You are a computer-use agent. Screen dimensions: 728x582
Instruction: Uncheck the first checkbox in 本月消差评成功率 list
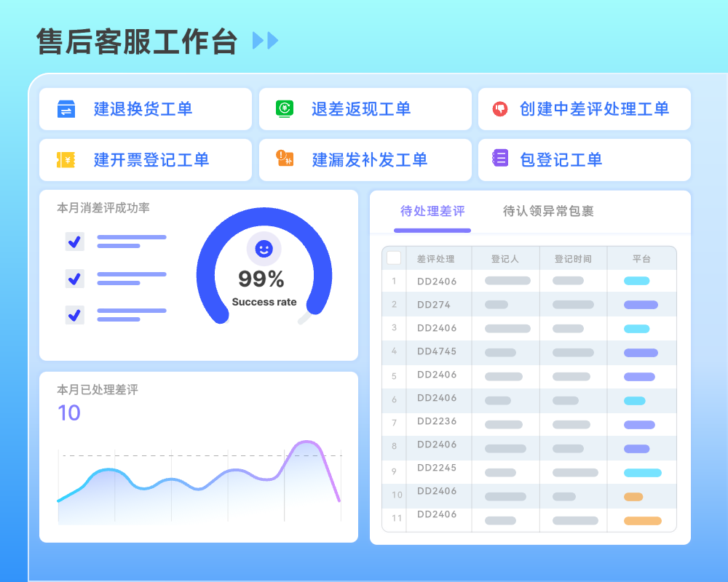[x=74, y=242]
